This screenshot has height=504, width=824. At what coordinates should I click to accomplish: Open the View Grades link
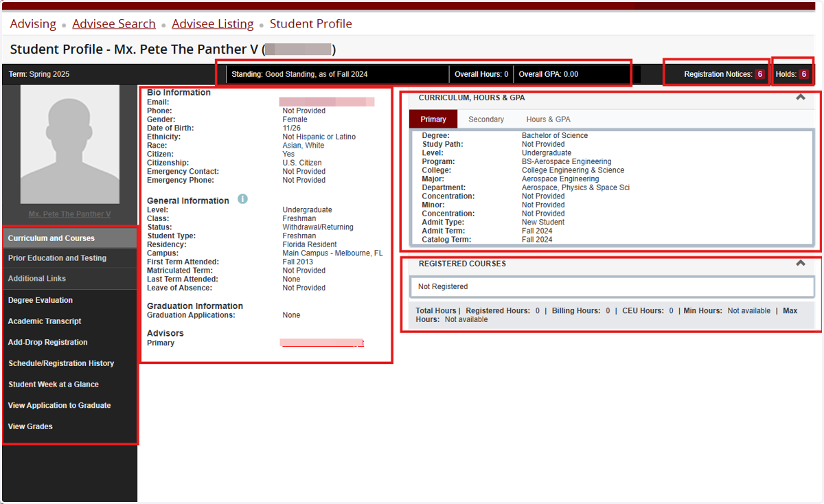tap(30, 426)
